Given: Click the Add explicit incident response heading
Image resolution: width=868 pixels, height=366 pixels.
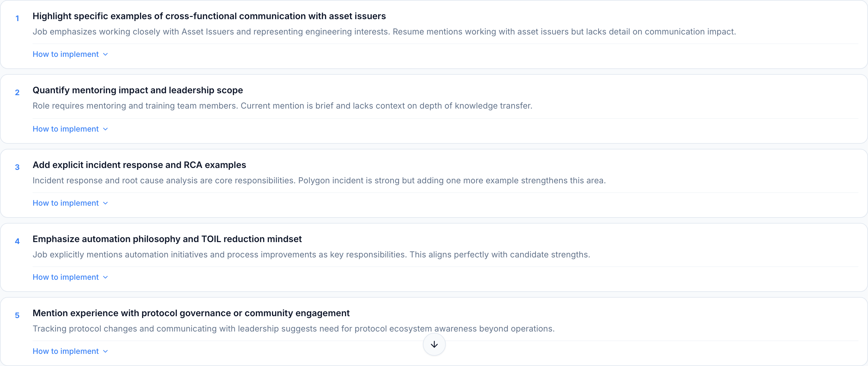Looking at the screenshot, I should (139, 165).
